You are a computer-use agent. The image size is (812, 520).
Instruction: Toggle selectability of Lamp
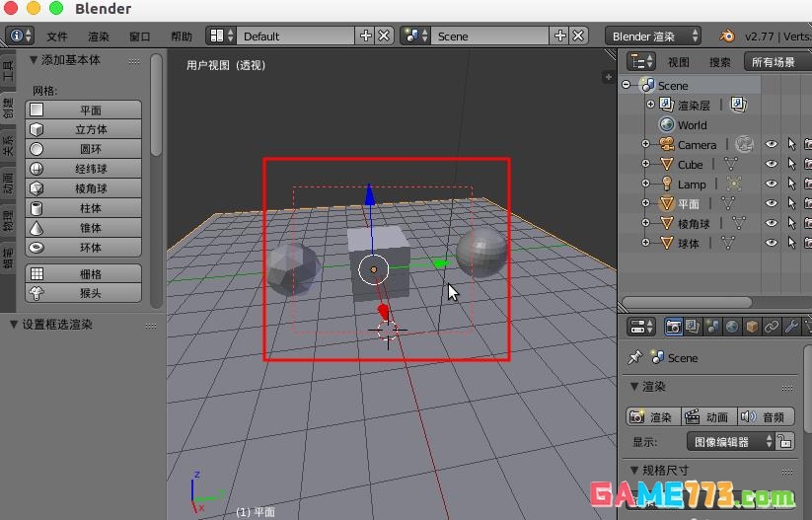[x=791, y=184]
